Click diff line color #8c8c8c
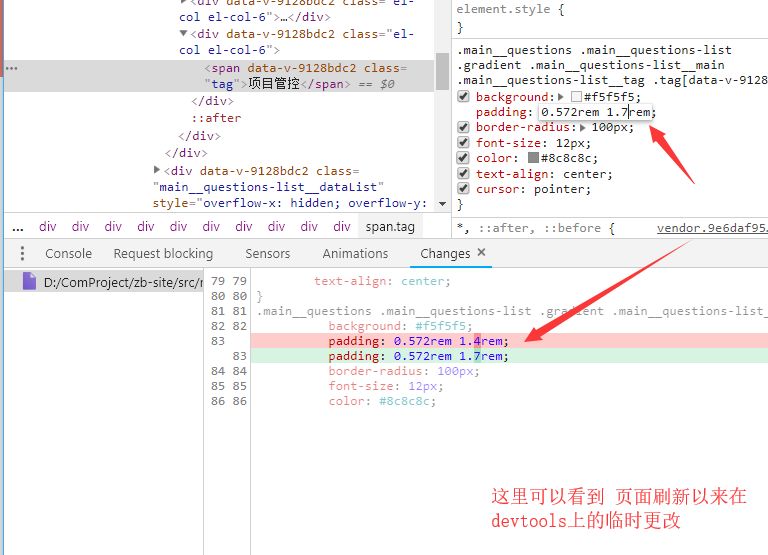 pos(382,402)
